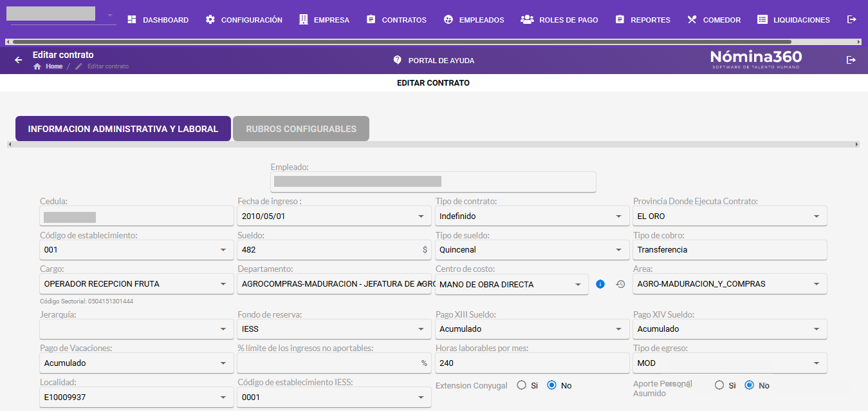Click the Tipo de cobro Transferencia field
Viewport: 868px width, 411px height.
pos(730,250)
